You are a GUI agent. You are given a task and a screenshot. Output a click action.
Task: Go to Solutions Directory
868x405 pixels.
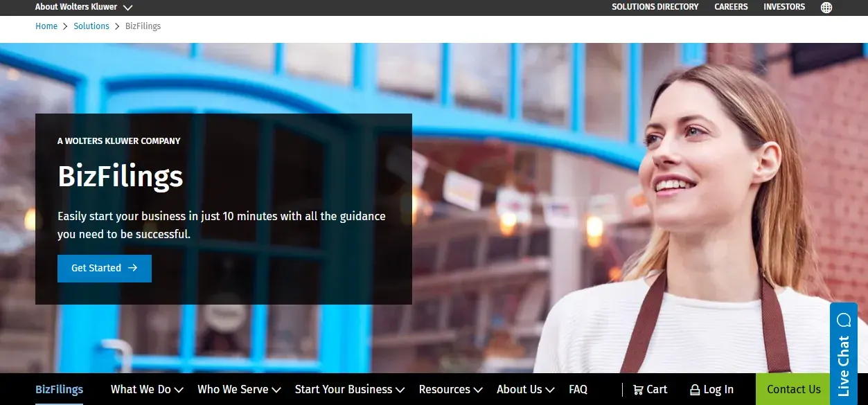coord(655,7)
